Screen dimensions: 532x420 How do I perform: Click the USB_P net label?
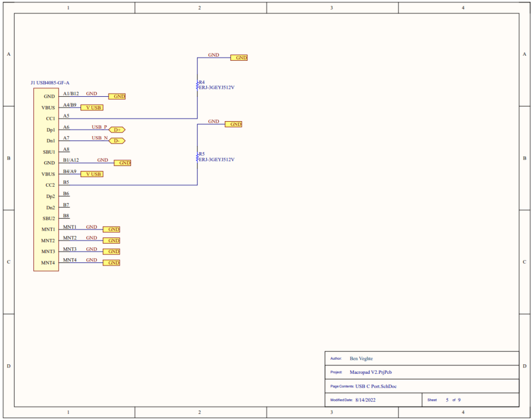tap(99, 127)
